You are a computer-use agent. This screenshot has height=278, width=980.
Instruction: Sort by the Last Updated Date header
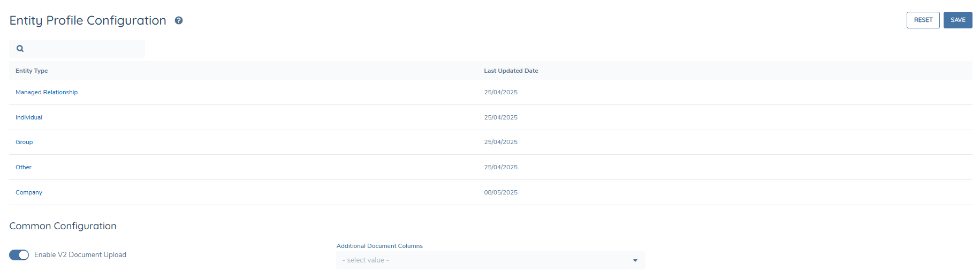point(511,71)
